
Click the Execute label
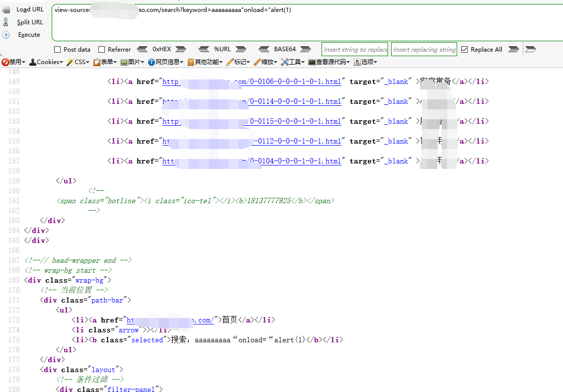pyautogui.click(x=29, y=35)
